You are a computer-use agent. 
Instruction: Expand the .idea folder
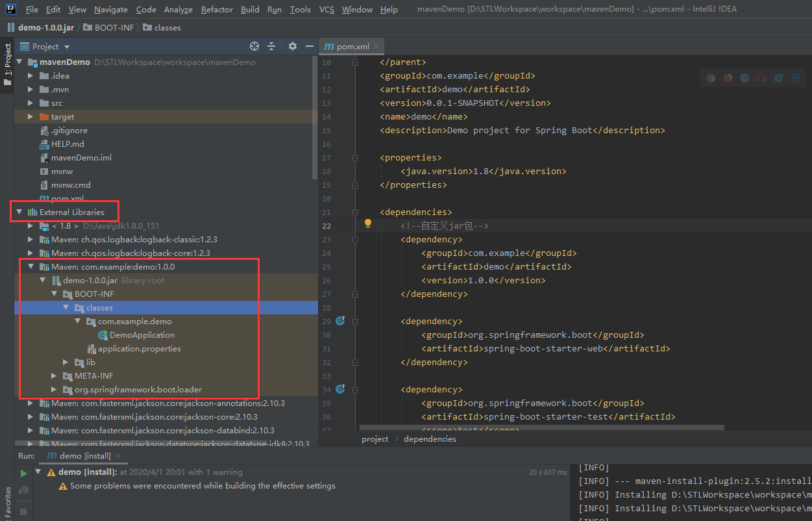31,76
